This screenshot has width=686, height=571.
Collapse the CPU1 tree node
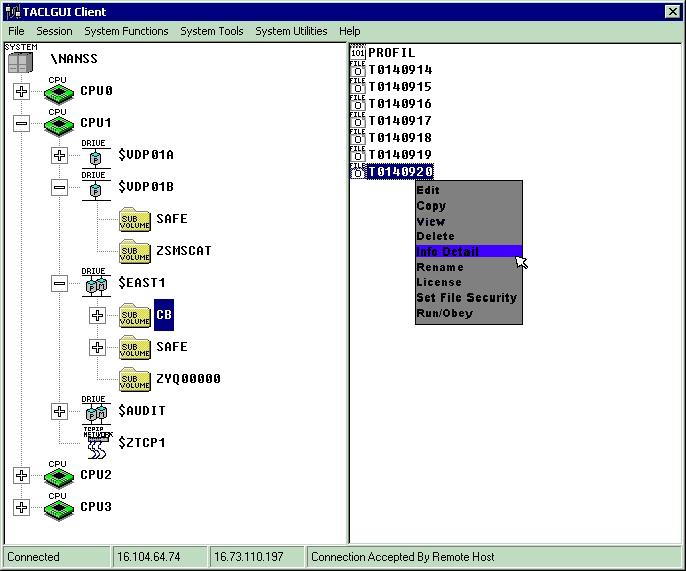(x=21, y=123)
